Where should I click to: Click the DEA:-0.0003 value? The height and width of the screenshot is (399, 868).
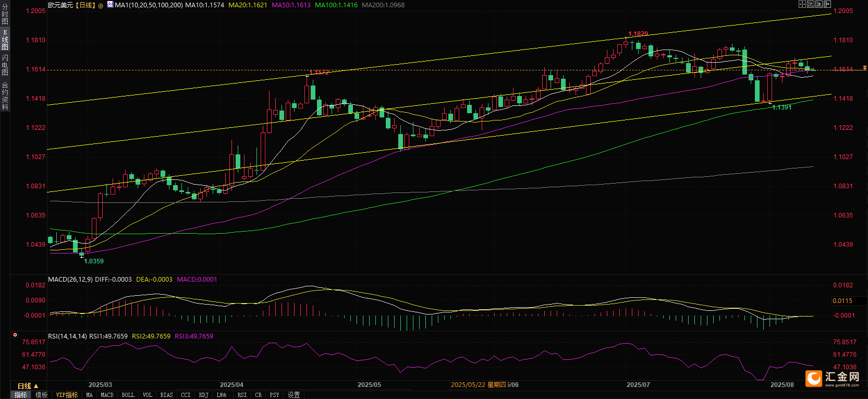click(x=154, y=280)
